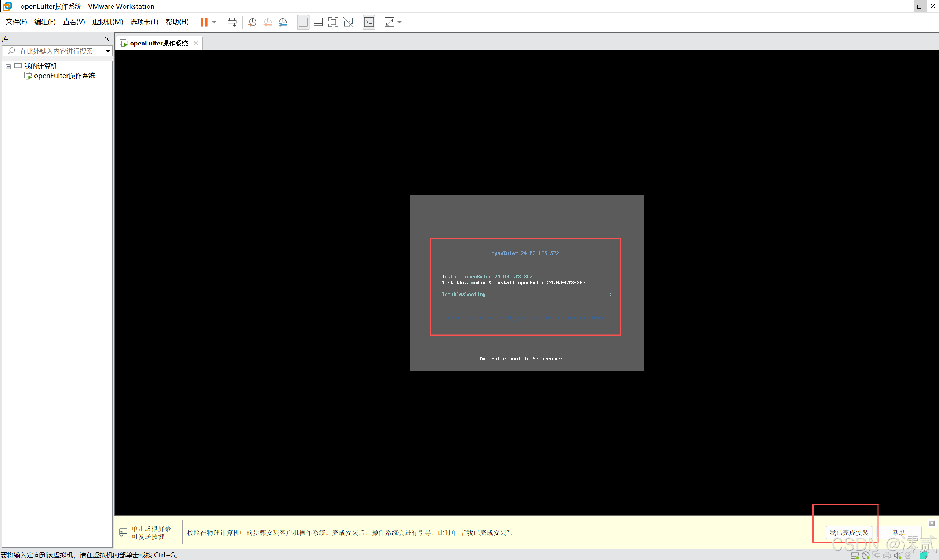The image size is (939, 560).
Task: Open the 虚拟机(M) menu
Action: point(108,22)
